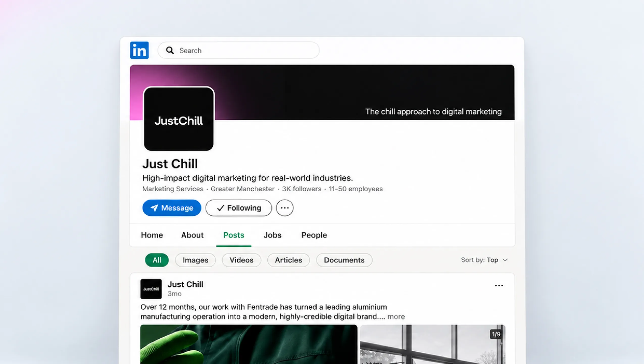
Task: Send a message with the Message button
Action: click(172, 208)
